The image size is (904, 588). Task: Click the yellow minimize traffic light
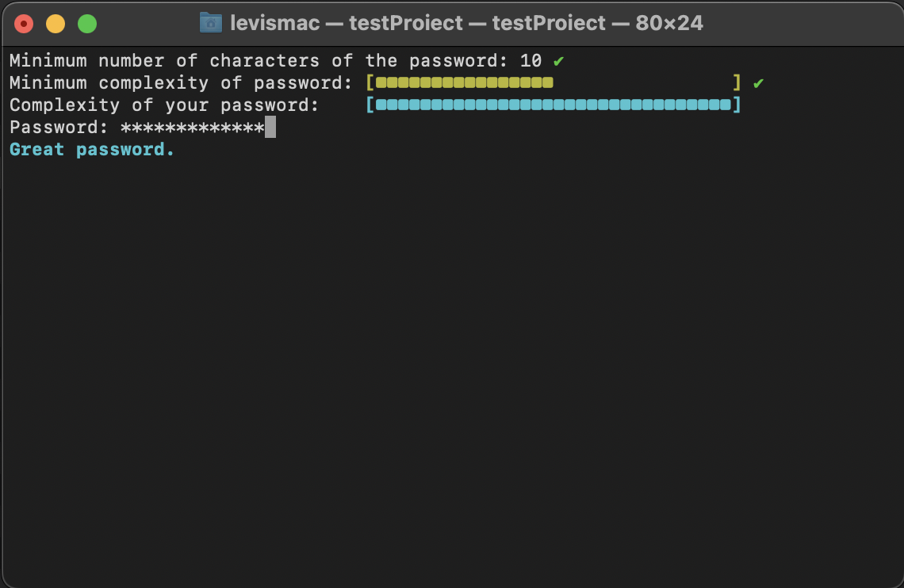click(55, 23)
